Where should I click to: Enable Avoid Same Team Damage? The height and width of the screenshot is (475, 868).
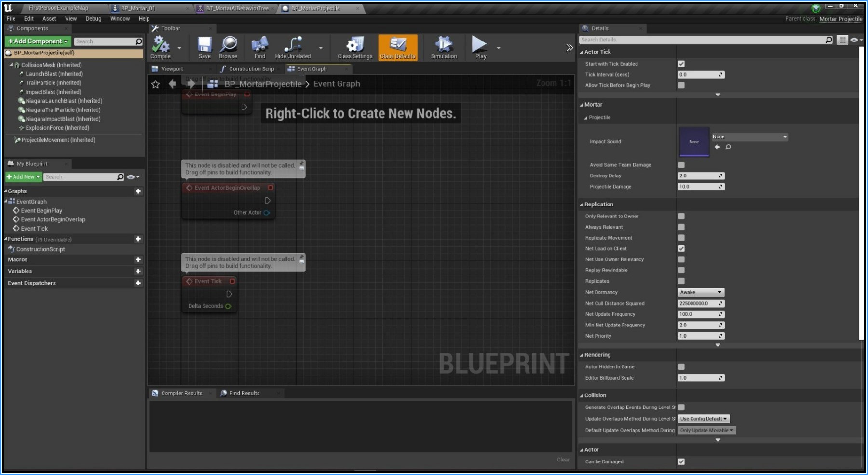click(x=681, y=165)
